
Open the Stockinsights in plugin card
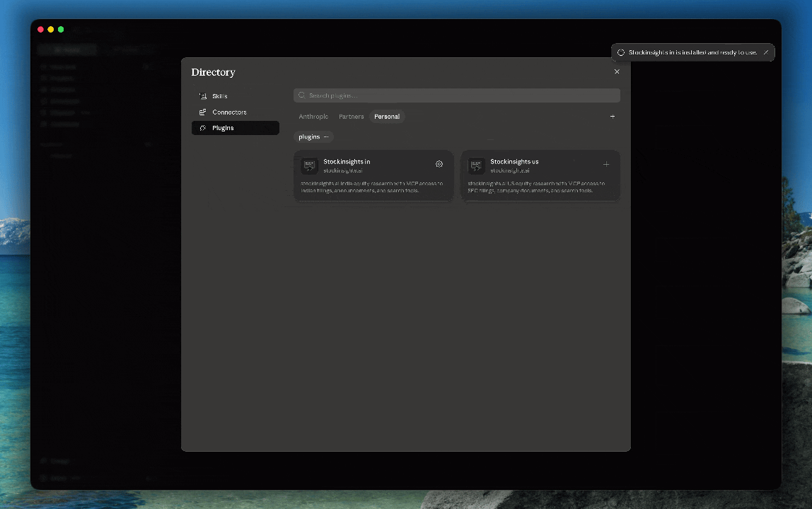tap(373, 175)
